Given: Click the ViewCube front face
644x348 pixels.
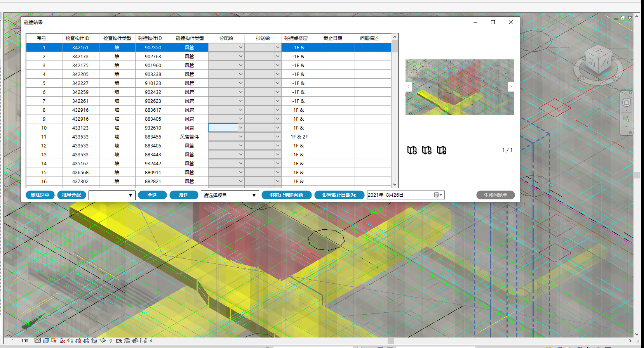Looking at the screenshot, I should [x=592, y=62].
